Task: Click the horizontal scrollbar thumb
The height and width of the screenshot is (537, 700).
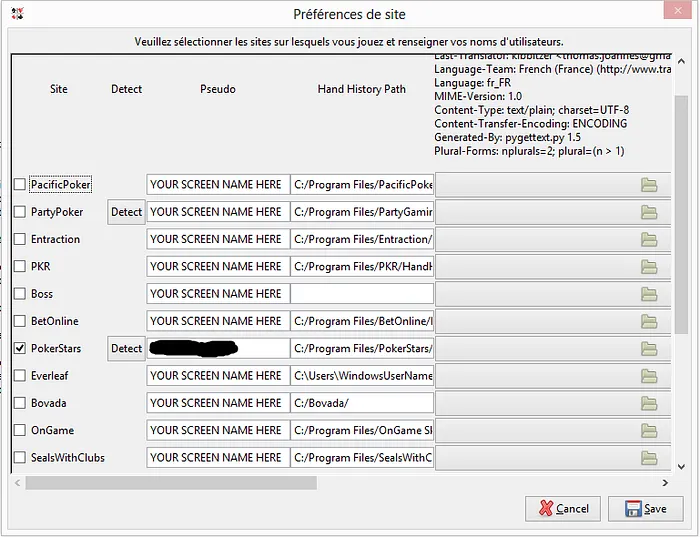Action: (x=171, y=483)
